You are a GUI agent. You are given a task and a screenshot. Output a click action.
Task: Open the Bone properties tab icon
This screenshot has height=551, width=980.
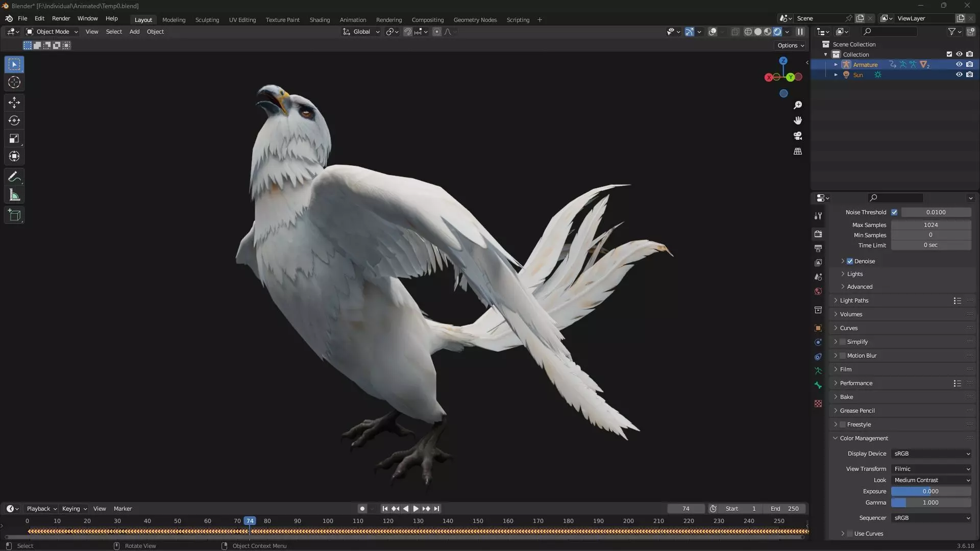pos(818,385)
